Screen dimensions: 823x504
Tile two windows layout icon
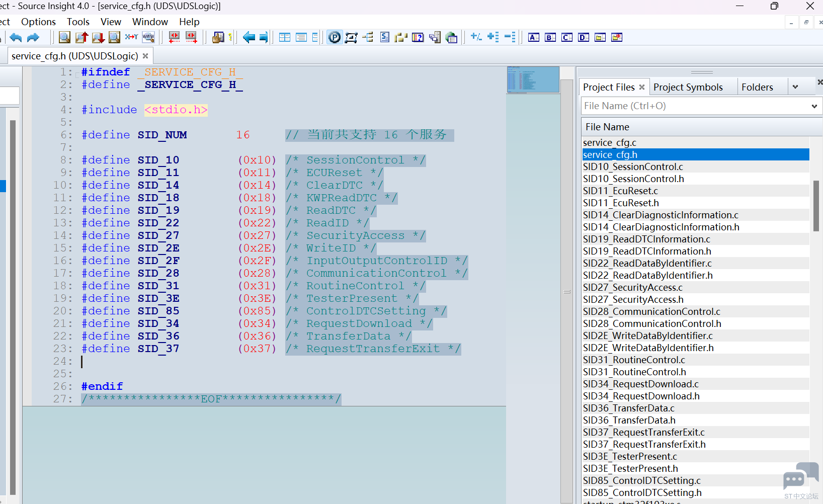pyautogui.click(x=285, y=37)
